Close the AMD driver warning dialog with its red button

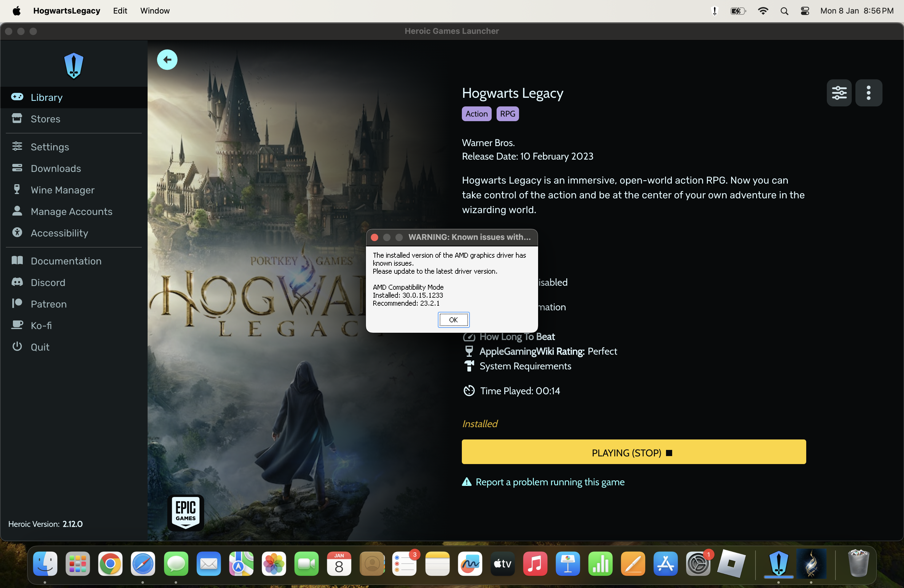pyautogui.click(x=375, y=237)
